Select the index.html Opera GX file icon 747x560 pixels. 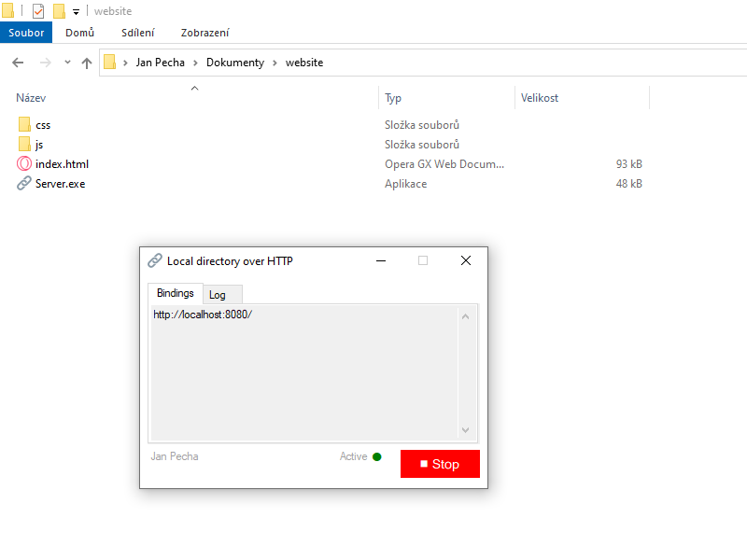(x=24, y=163)
